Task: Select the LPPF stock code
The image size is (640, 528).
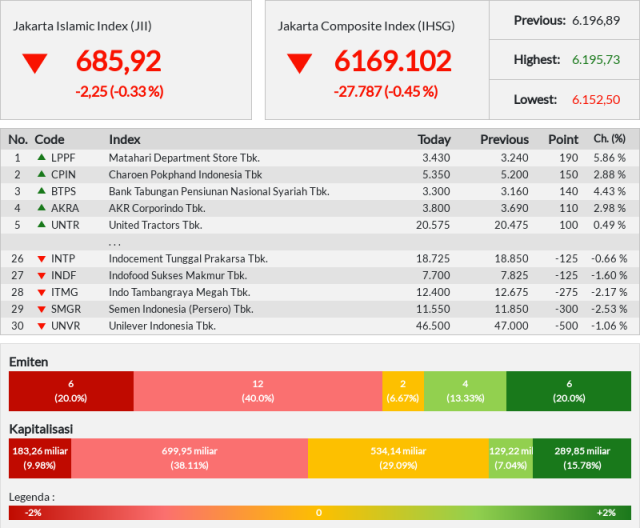Action: click(63, 158)
